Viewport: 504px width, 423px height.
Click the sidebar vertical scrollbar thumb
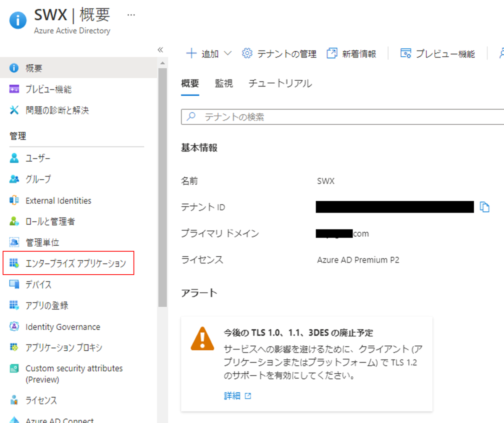[163, 187]
